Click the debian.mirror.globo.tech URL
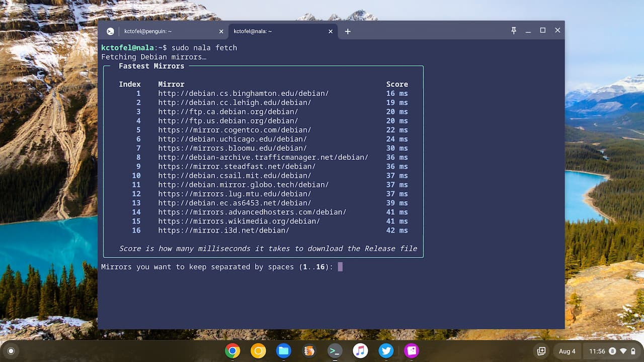The height and width of the screenshot is (362, 644). [x=244, y=185]
